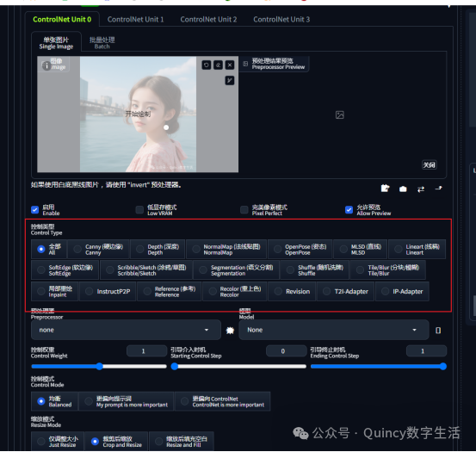Select ControlNet is more important mode
The image size is (476, 452).
pos(223,401)
